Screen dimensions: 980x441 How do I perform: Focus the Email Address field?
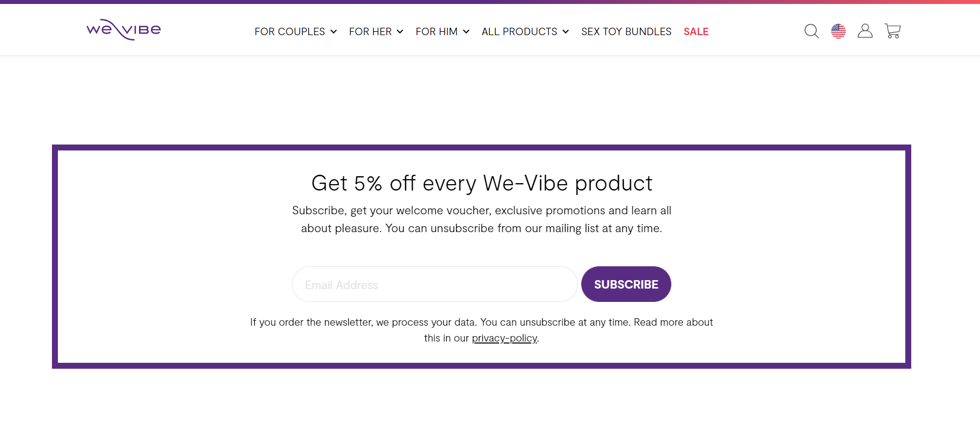[434, 285]
